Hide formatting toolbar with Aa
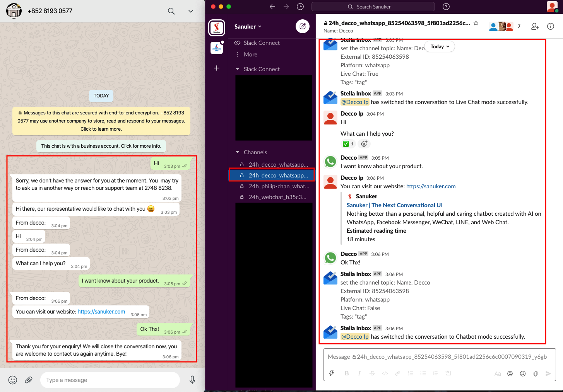 498,374
